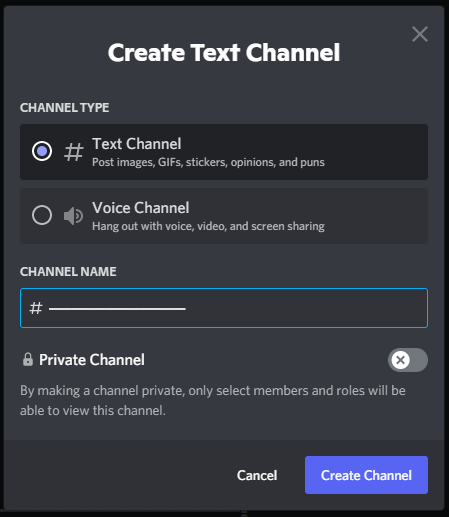
Task: Click the hash icon beside Text Channel
Action: coord(73,152)
